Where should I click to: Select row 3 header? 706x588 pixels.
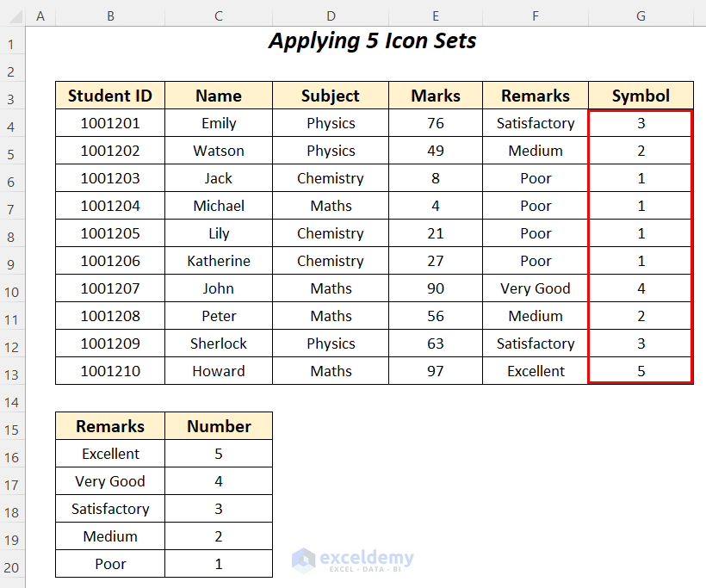pyautogui.click(x=12, y=96)
